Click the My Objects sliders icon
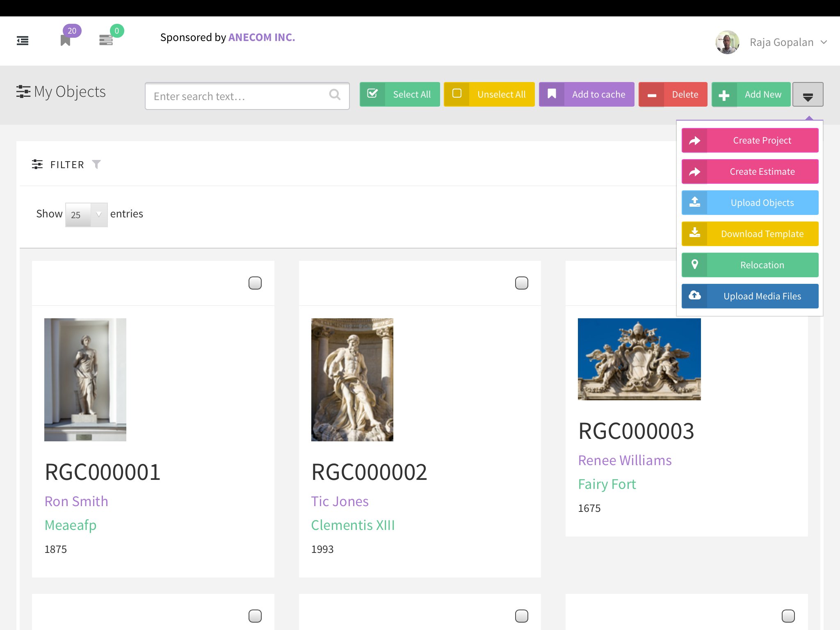Screen dimensions: 840x630 pyautogui.click(x=23, y=91)
